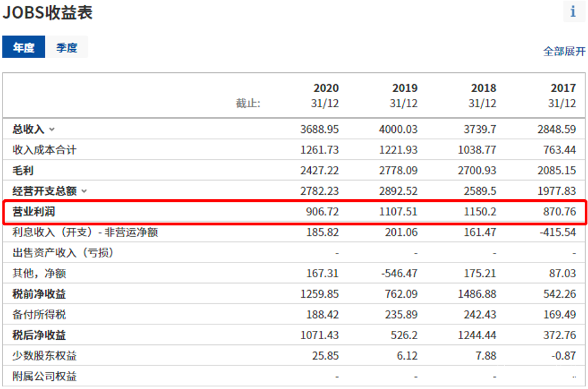Select the 毛利 row label
588x389 pixels.
(x=23, y=171)
